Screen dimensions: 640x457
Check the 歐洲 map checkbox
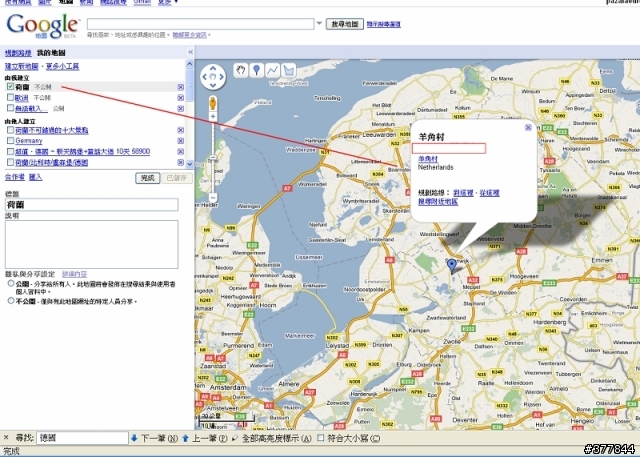[x=11, y=97]
